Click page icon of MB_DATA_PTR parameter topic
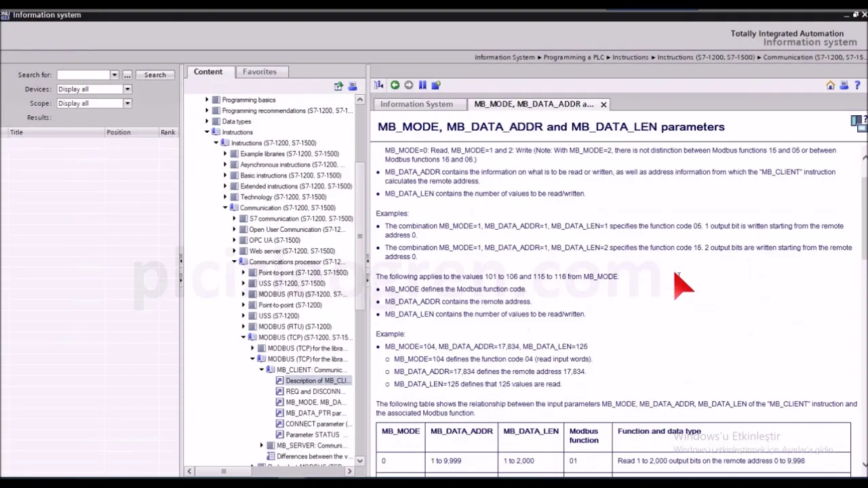This screenshot has width=868, height=488. (280, 413)
